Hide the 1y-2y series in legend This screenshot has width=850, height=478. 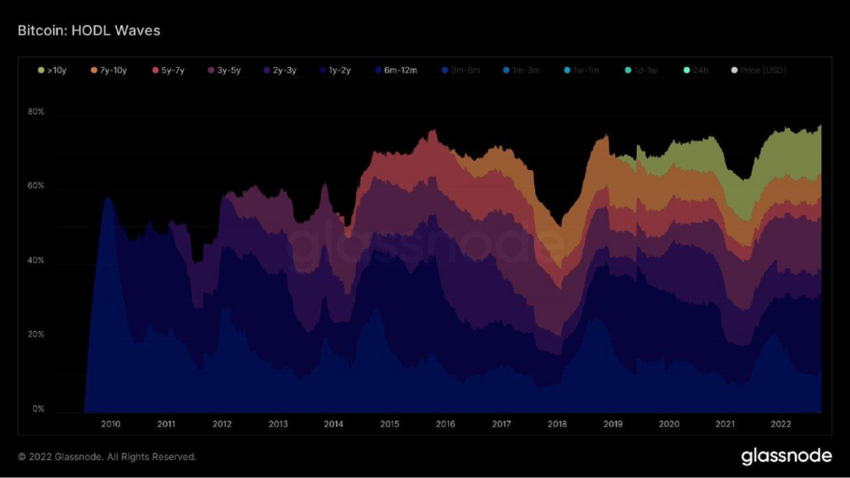pos(338,71)
